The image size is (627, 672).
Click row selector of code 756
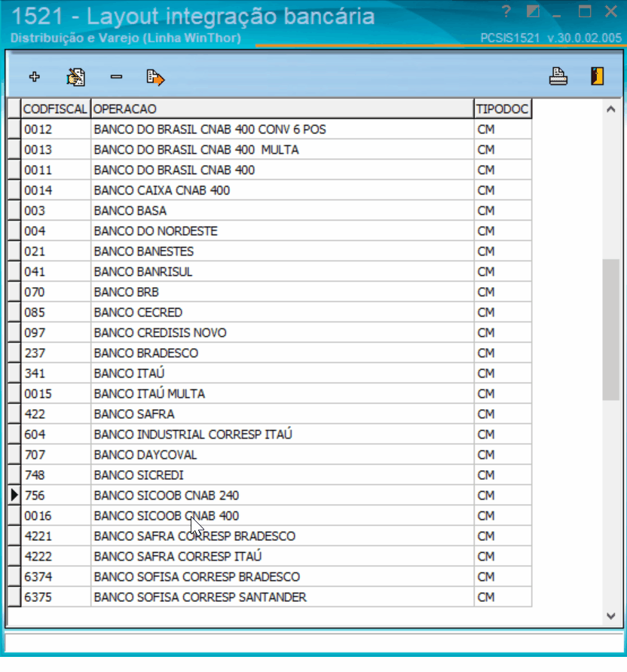tap(14, 496)
